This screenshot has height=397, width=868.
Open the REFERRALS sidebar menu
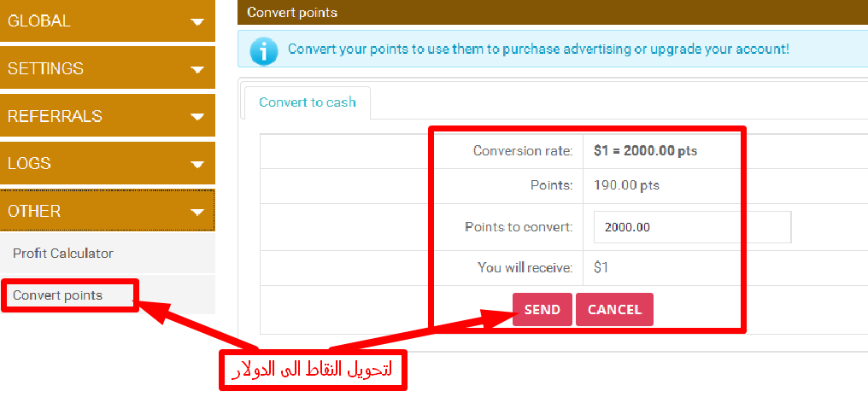(x=108, y=115)
